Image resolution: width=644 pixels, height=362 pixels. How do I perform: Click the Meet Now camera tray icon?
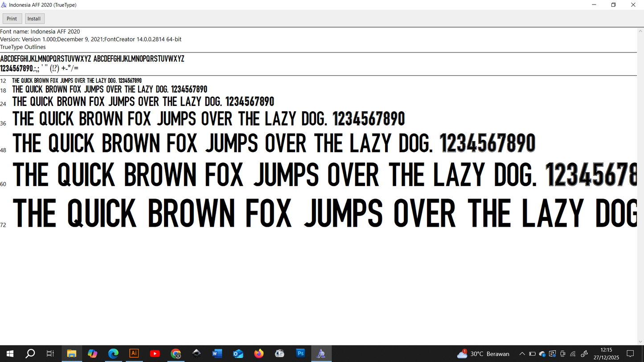pyautogui.click(x=563, y=354)
